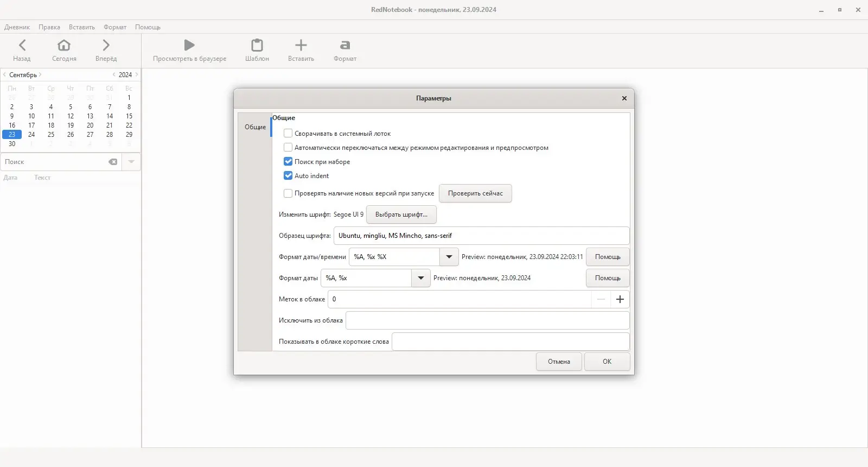The width and height of the screenshot is (868, 467).
Task: Click Помощь next to date/time format preview
Action: click(608, 257)
